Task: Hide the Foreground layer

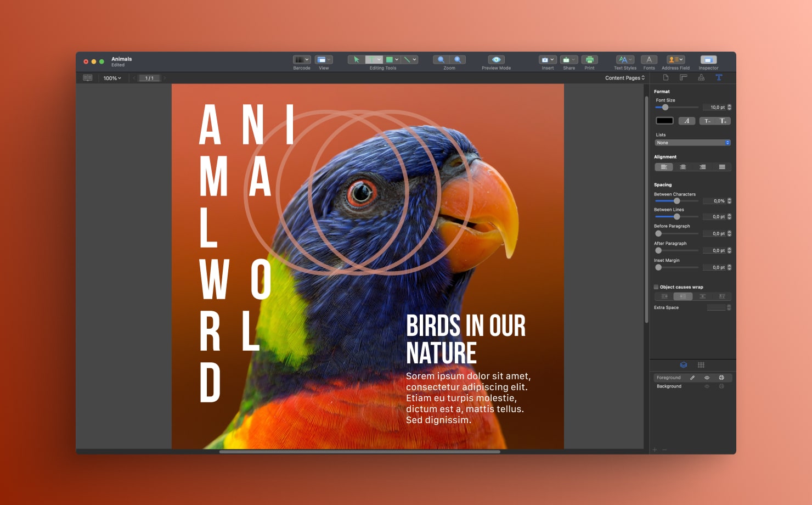Action: (707, 378)
